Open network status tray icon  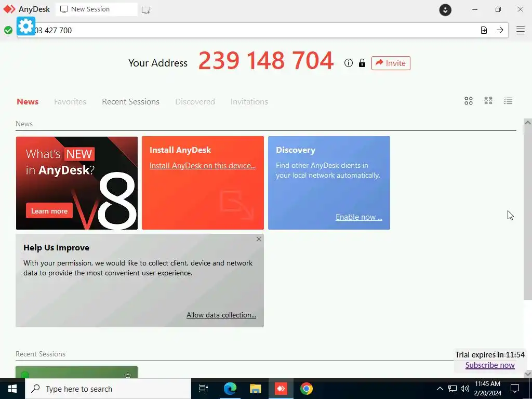pyautogui.click(x=453, y=389)
